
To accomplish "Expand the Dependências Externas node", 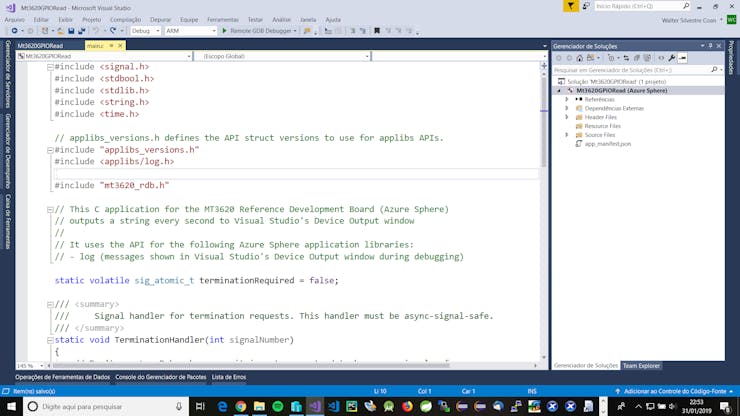I will point(567,109).
